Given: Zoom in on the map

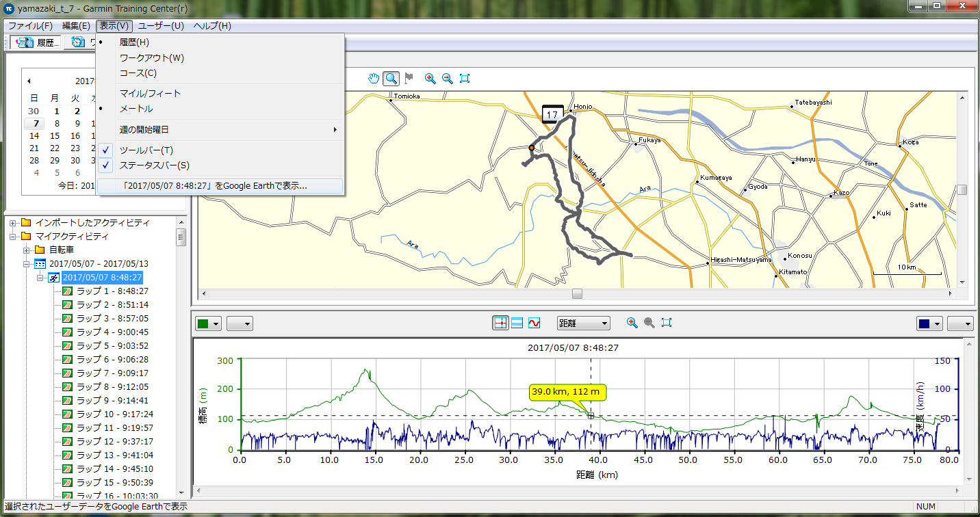Looking at the screenshot, I should 430,79.
